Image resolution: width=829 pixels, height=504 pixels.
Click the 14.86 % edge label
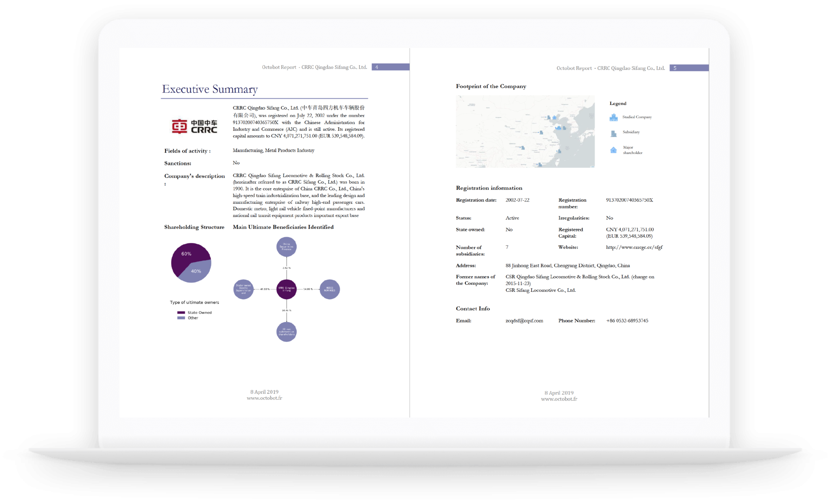tap(308, 289)
